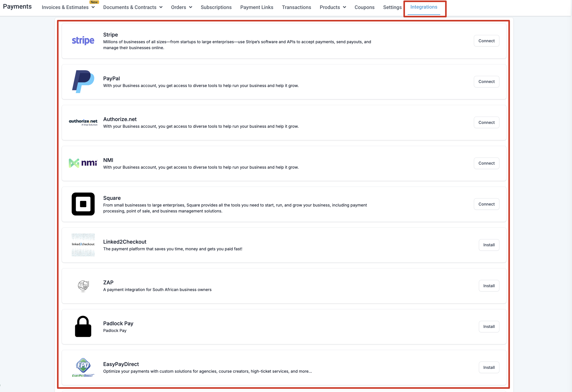The width and height of the screenshot is (572, 392).
Task: Install the EasyPayDirect integration
Action: [x=489, y=367]
